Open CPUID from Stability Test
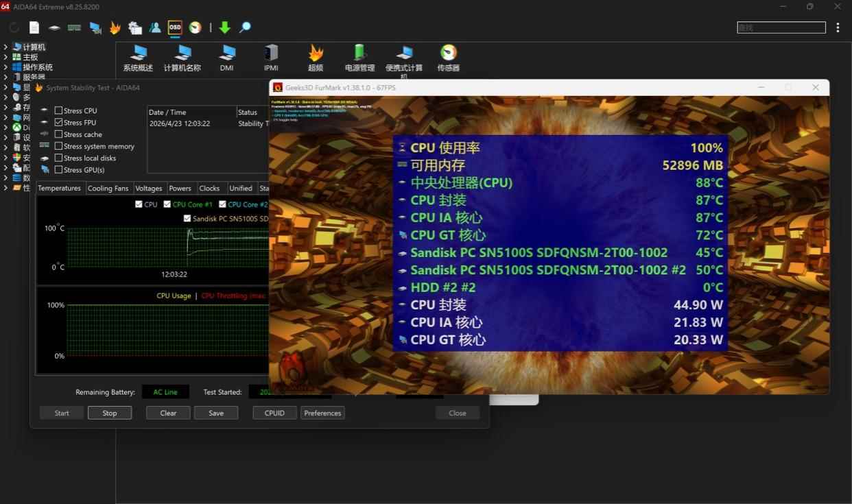 pos(274,413)
